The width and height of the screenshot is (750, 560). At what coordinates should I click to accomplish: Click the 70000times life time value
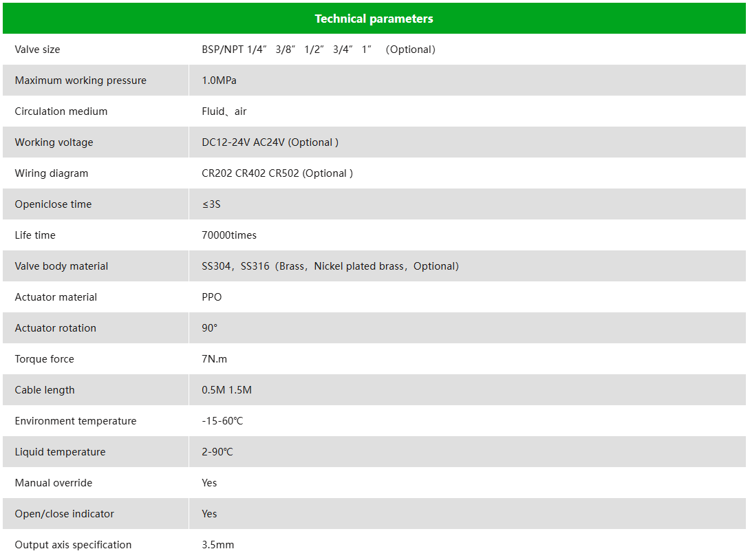point(229,235)
